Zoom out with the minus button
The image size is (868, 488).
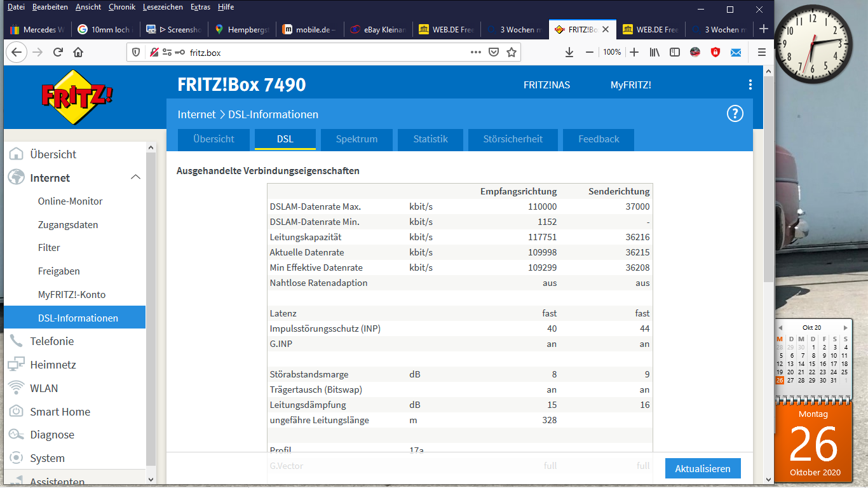point(590,52)
